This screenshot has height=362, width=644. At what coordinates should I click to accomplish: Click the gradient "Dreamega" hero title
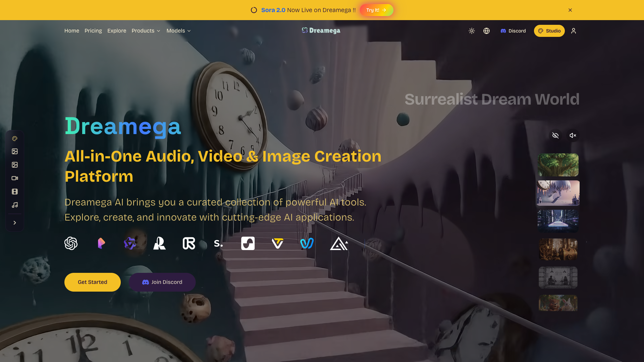click(x=123, y=127)
